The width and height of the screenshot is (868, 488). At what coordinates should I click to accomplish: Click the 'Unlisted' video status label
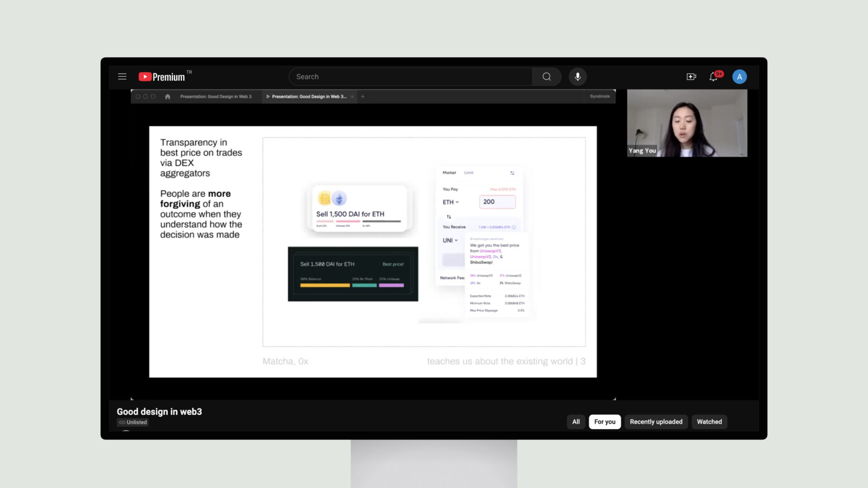click(x=132, y=422)
